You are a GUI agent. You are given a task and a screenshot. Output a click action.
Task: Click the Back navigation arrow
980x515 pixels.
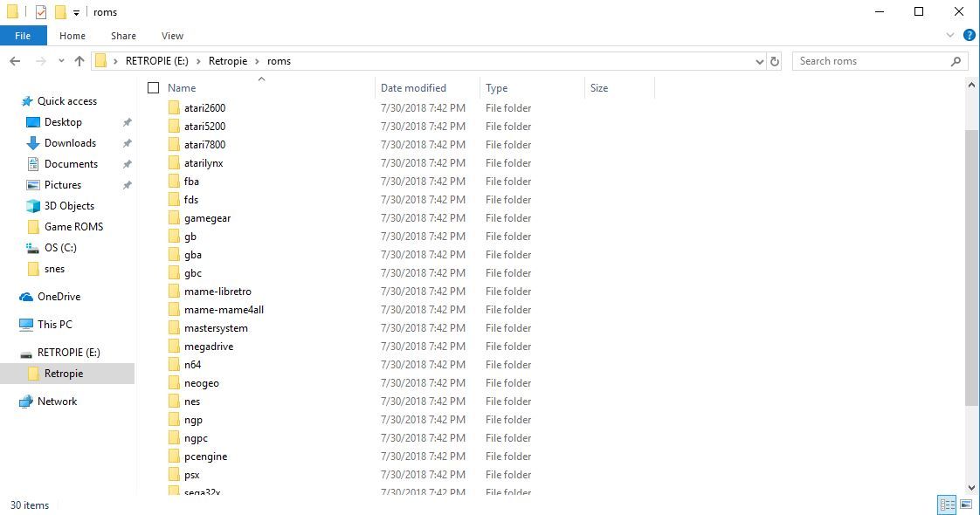point(15,61)
